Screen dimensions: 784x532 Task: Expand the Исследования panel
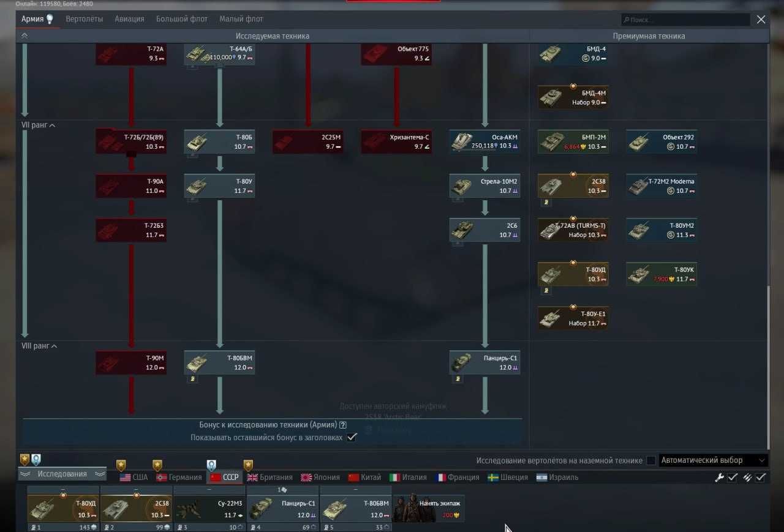[x=62, y=474]
